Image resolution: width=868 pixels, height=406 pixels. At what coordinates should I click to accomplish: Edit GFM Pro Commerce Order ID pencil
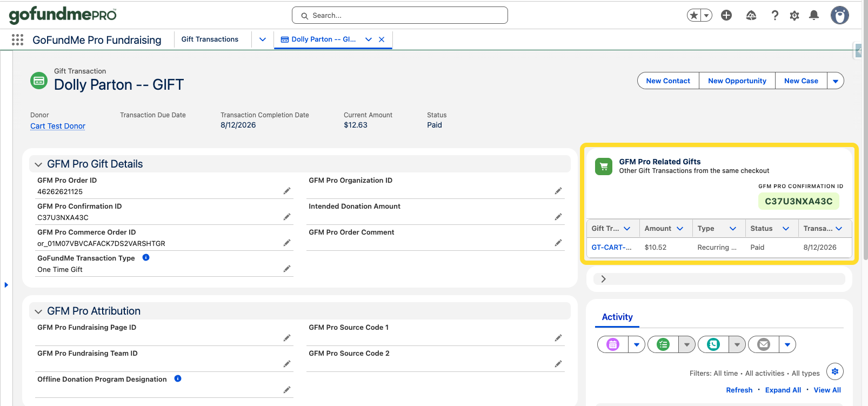(287, 243)
